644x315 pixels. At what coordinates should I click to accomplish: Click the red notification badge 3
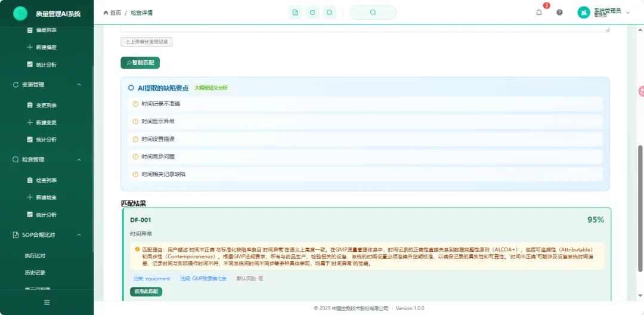(546, 6)
